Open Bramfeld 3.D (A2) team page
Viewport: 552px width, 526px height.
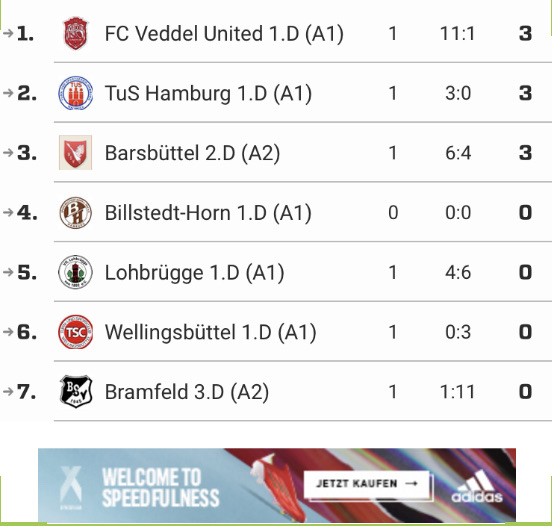point(187,392)
